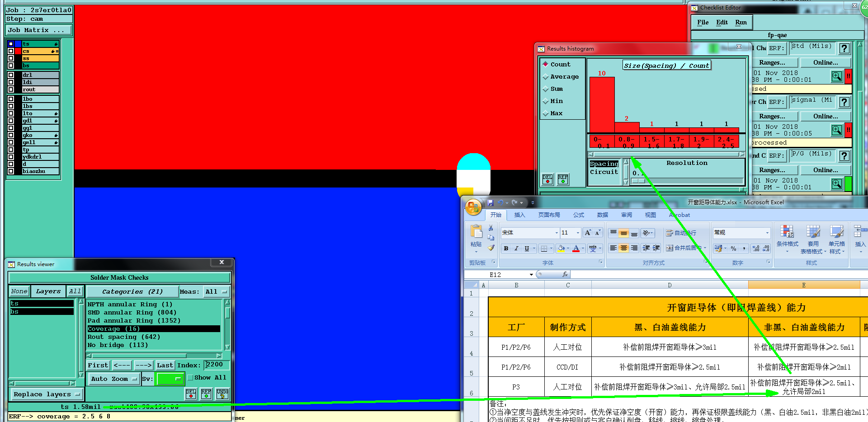Click the Job Matrix button
This screenshot has width=868, height=422.
[x=39, y=30]
